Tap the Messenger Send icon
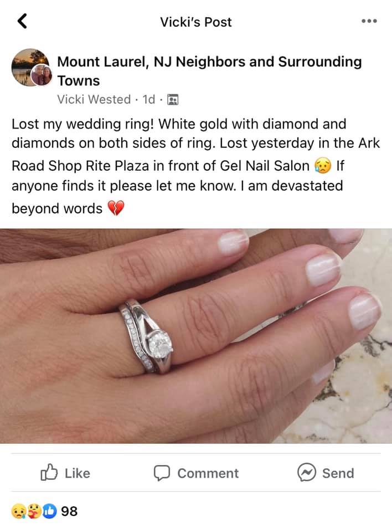This screenshot has height=532, width=392. point(307,473)
